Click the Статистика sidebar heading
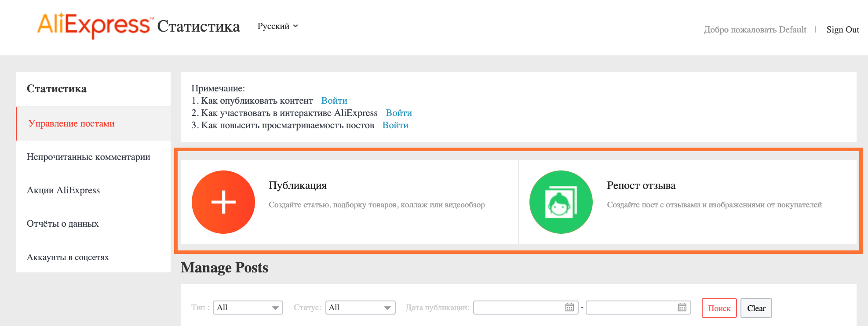The height and width of the screenshot is (326, 868). [x=57, y=89]
